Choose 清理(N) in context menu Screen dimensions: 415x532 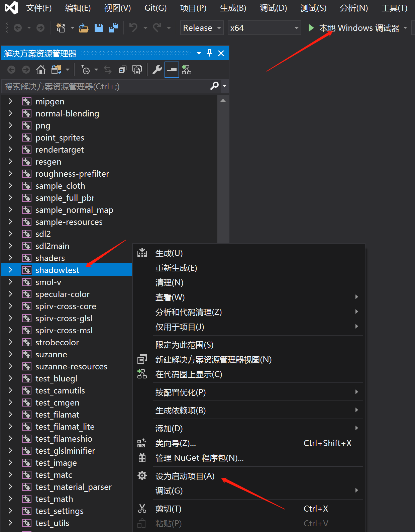click(x=248, y=283)
